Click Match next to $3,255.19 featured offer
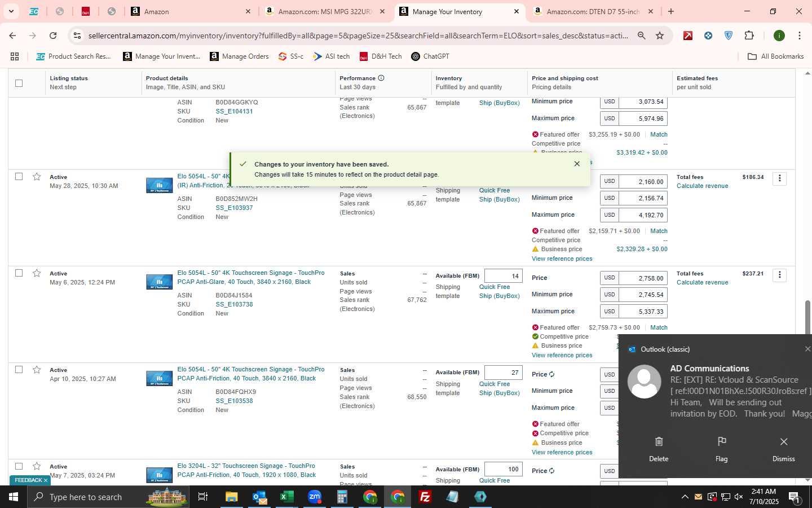This screenshot has height=508, width=812. [x=659, y=134]
